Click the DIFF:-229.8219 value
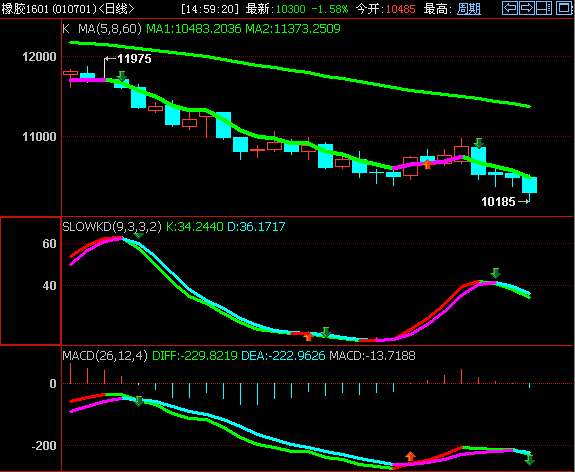This screenshot has width=575, height=472. [x=194, y=355]
